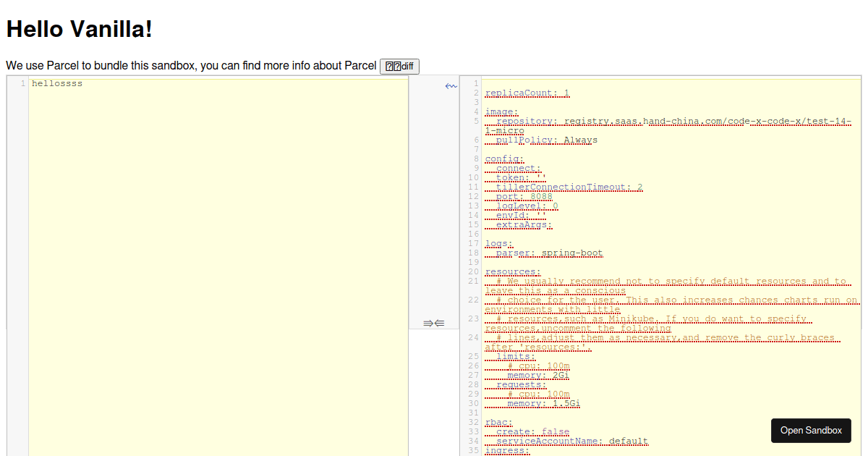Click the 'serviceAccountName: default' line
Viewport: 868px width, 456px height.
pyautogui.click(x=572, y=441)
